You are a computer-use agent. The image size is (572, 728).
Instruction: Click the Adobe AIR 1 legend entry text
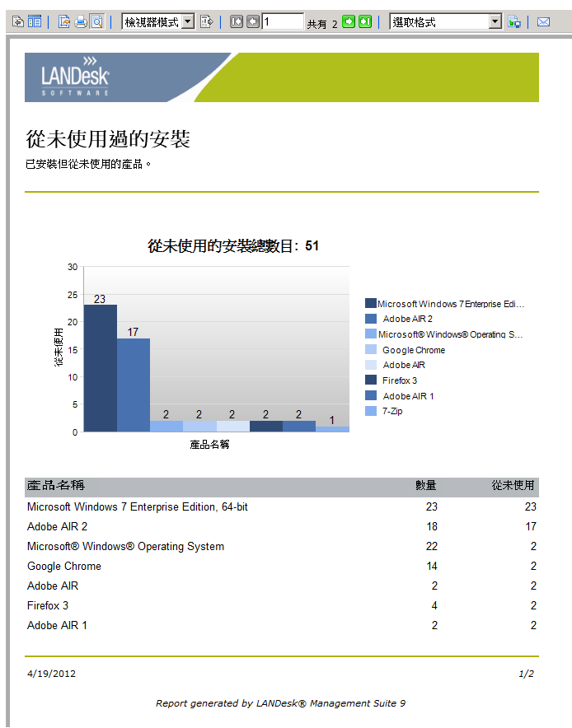tap(408, 396)
